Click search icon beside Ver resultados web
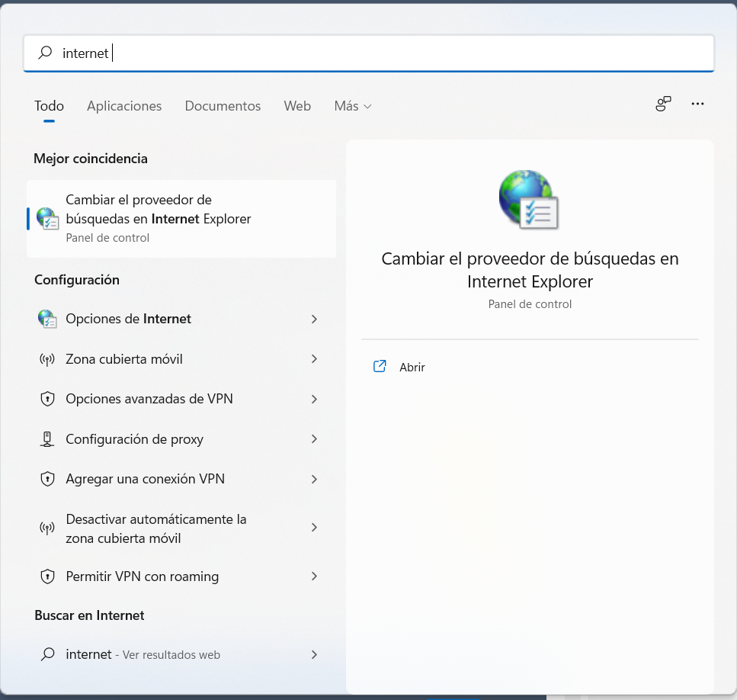The width and height of the screenshot is (737, 700). pyautogui.click(x=47, y=654)
